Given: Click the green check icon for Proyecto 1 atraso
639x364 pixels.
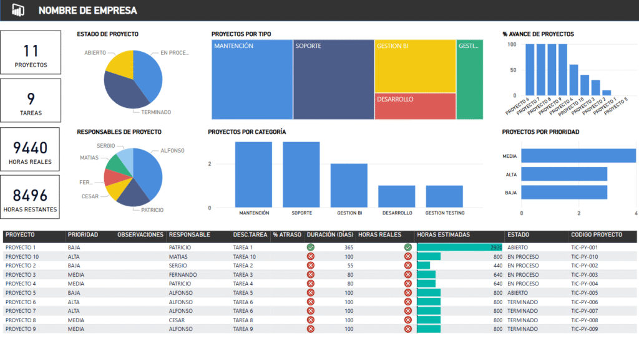Looking at the screenshot, I should [x=310, y=247].
